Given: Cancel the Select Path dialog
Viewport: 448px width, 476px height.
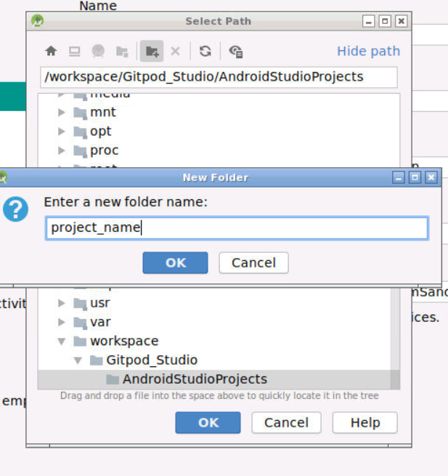Looking at the screenshot, I should (x=286, y=422).
